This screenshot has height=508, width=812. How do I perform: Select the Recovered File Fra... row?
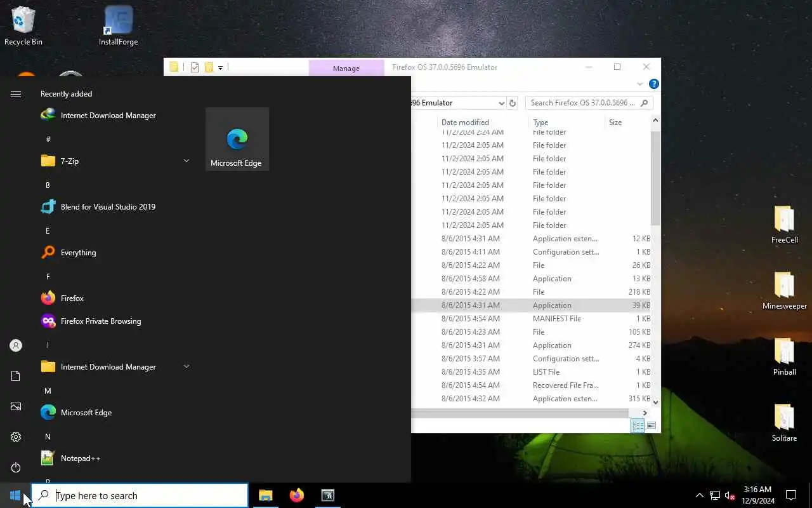(x=531, y=385)
